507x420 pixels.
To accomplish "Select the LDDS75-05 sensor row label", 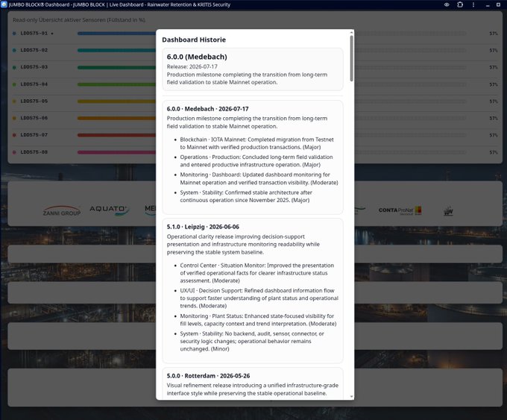I will coord(34,101).
